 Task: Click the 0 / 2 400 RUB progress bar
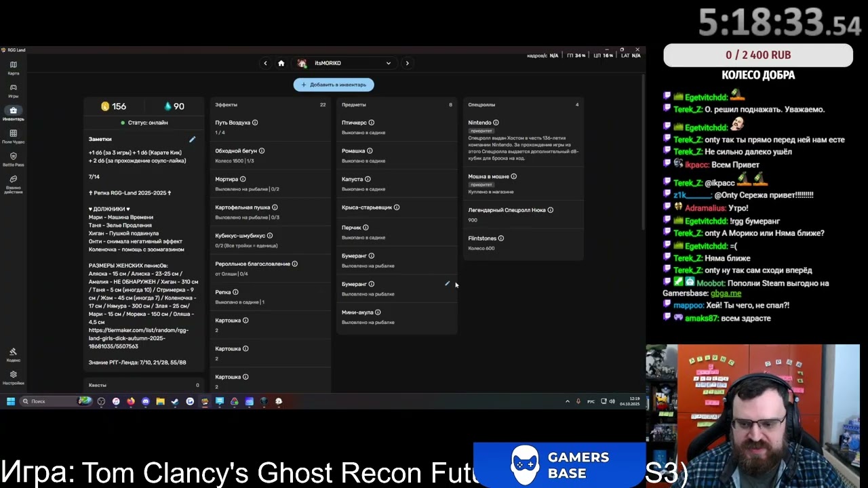[x=758, y=55]
